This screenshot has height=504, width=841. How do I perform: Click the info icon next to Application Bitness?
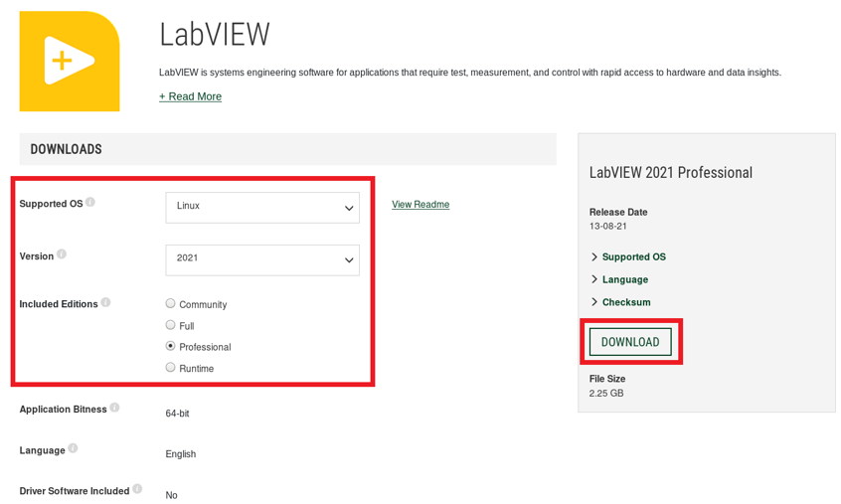click(114, 408)
